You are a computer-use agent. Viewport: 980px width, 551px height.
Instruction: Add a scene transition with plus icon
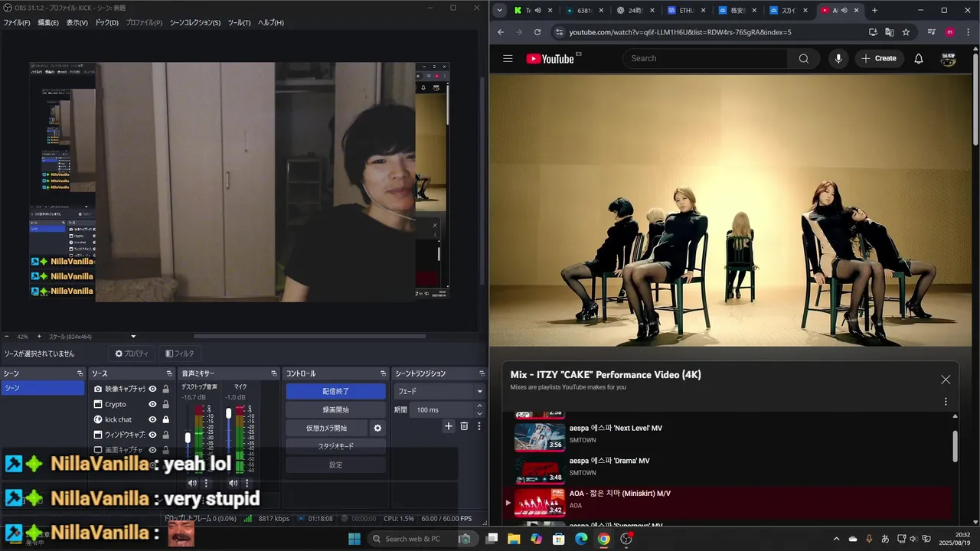pos(449,426)
